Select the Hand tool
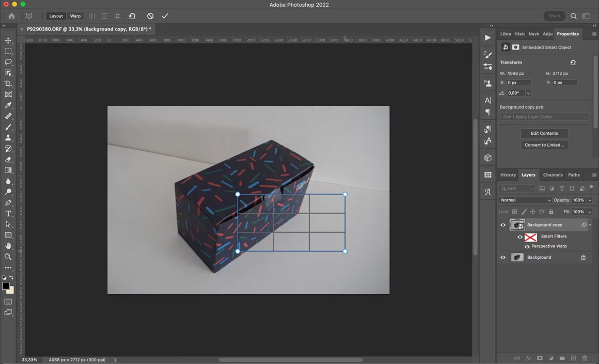This screenshot has width=599, height=364. [x=8, y=246]
